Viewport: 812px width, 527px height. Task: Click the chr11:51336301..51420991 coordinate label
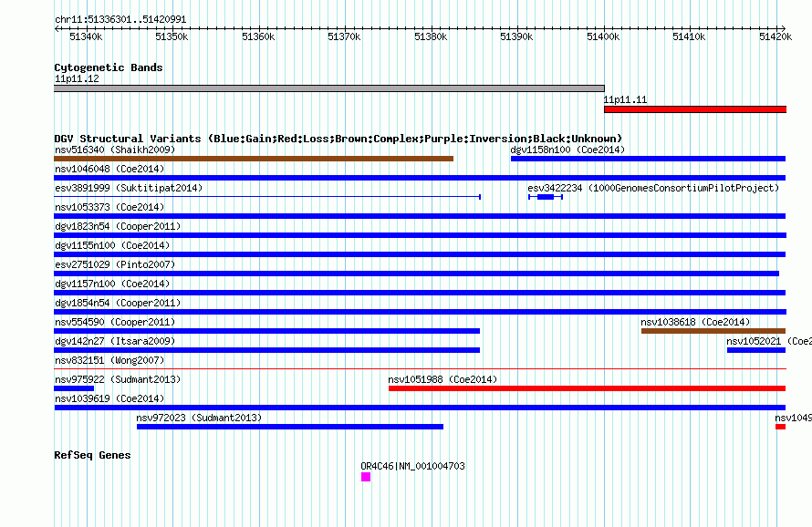click(x=120, y=19)
